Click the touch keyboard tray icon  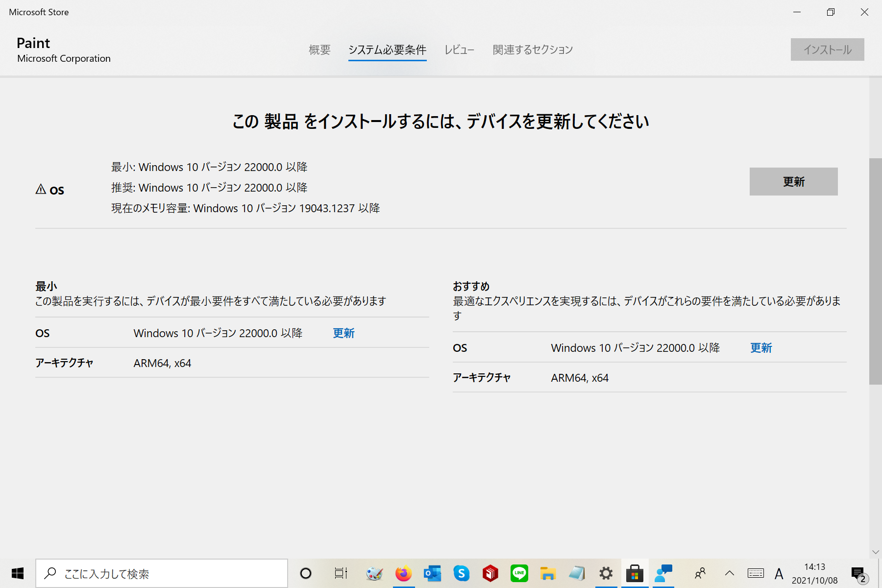(x=756, y=573)
